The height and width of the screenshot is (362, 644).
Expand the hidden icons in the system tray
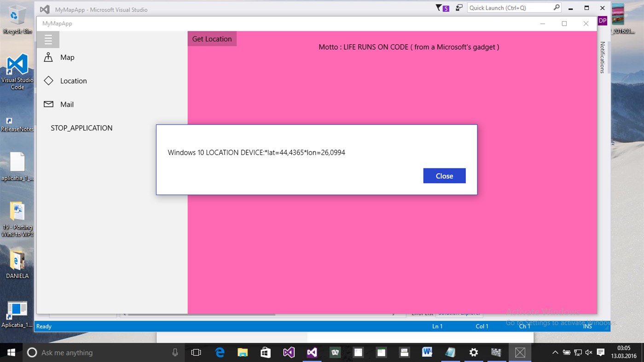point(555,352)
